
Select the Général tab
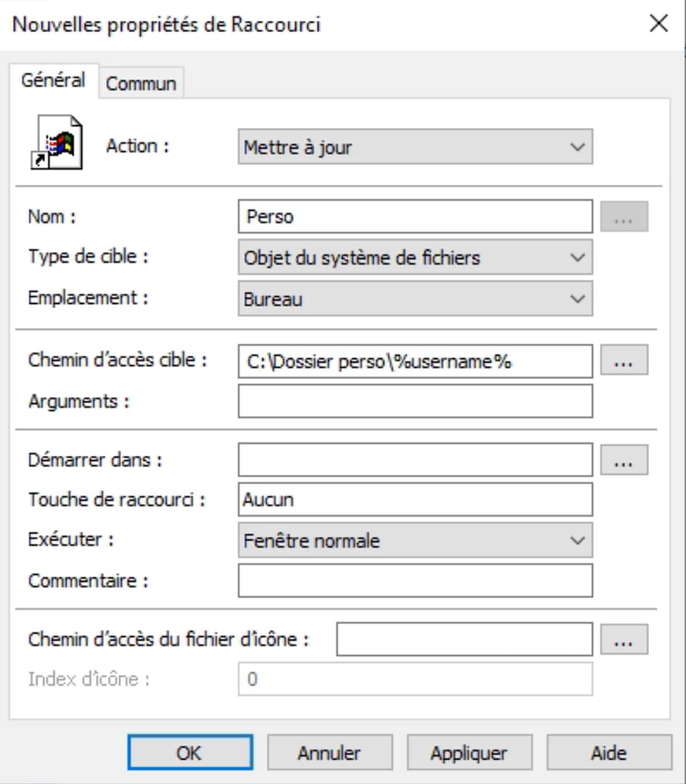tap(53, 80)
